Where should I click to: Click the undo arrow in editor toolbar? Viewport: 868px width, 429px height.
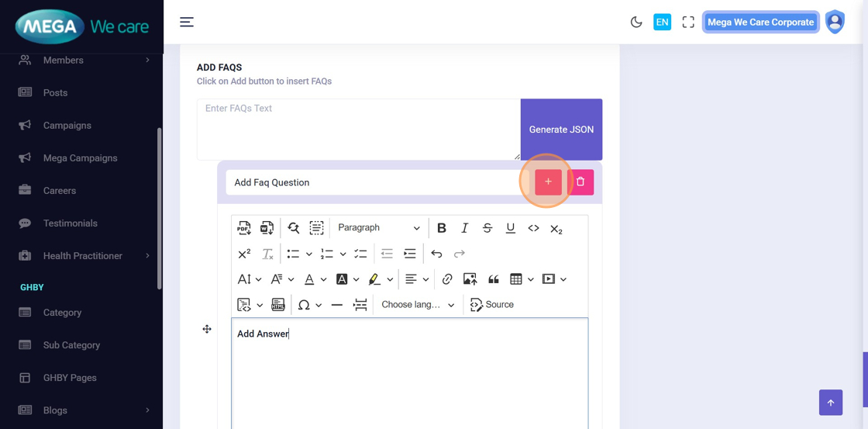pyautogui.click(x=436, y=254)
